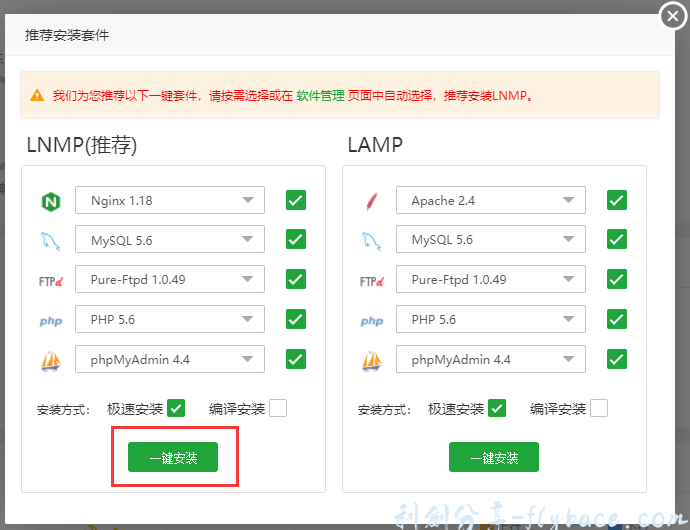Click the FTP icon in the LAMP panel
690x530 pixels.
[371, 281]
